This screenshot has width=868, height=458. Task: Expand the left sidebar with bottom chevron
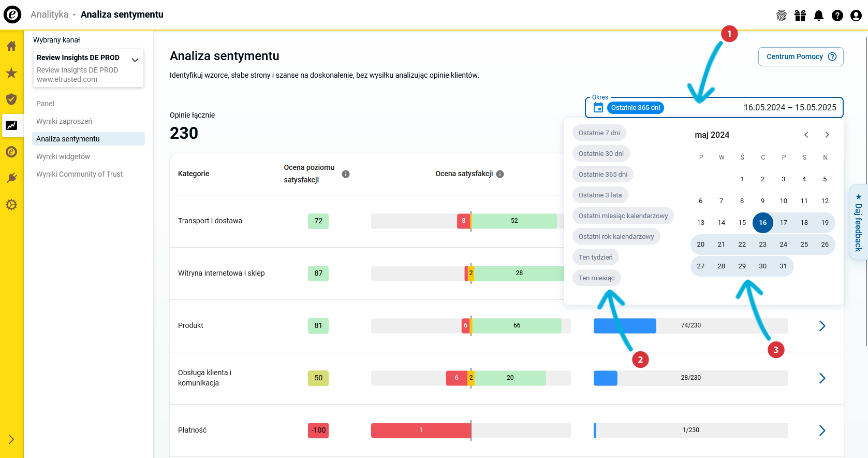click(x=11, y=439)
